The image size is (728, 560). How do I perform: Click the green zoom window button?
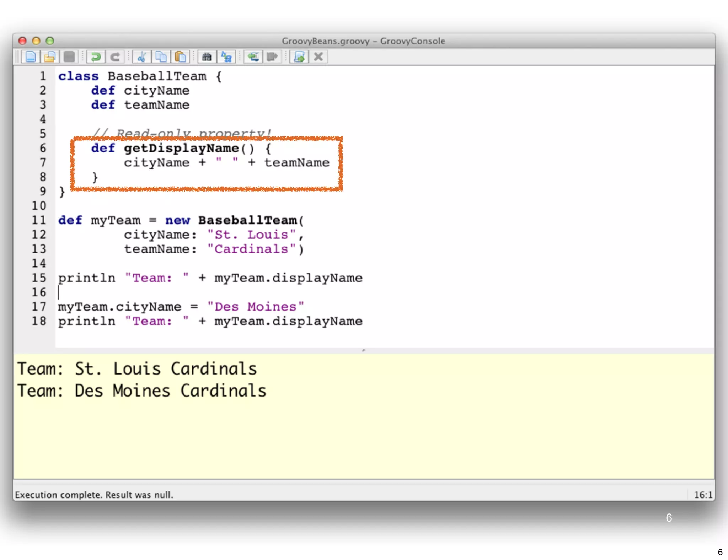[x=50, y=41]
